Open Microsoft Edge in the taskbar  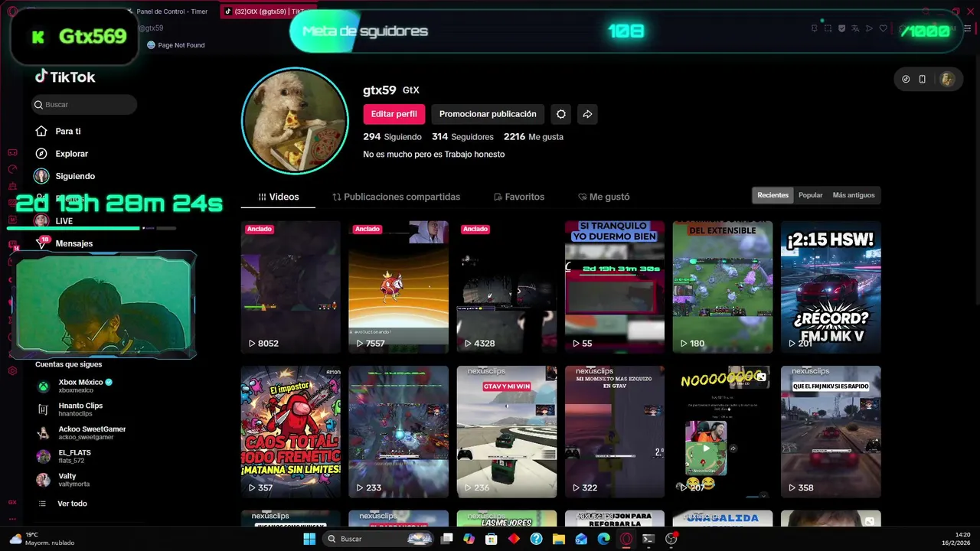click(603, 539)
